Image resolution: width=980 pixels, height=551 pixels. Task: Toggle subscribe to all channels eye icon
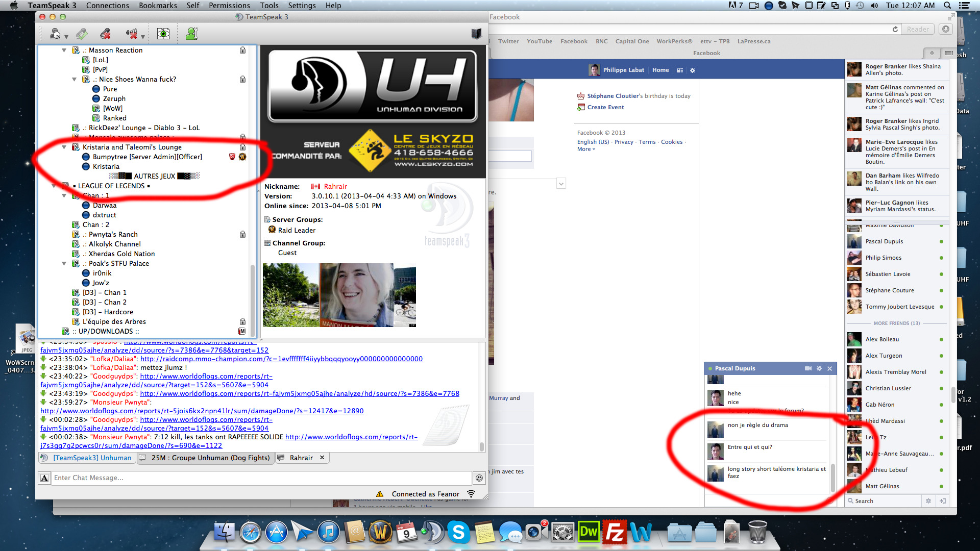coord(163,34)
